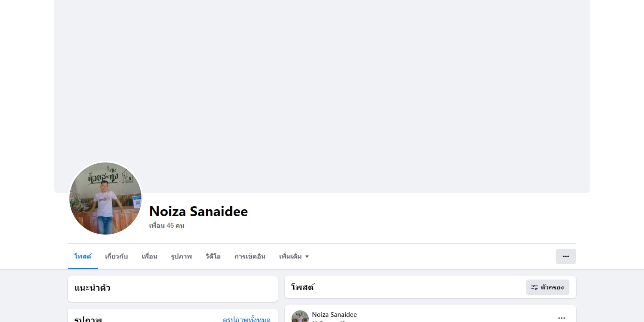Click the large Noiza Sanaidee profile name
Screen dimensions: 644x322
[198, 211]
